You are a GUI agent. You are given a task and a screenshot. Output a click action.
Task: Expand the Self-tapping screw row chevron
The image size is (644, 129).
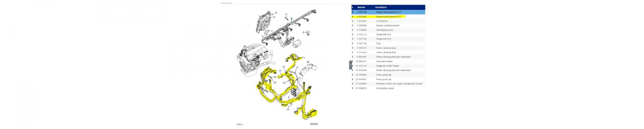click(x=353, y=30)
